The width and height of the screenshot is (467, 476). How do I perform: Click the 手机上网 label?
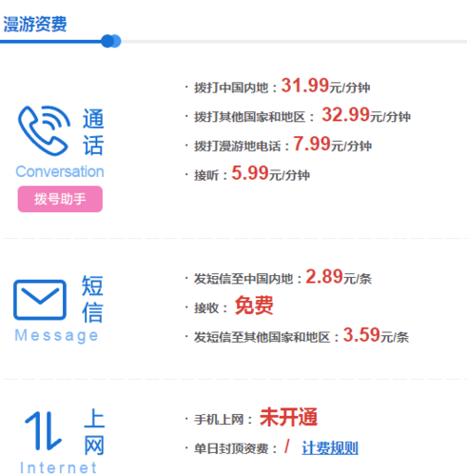tap(219, 420)
